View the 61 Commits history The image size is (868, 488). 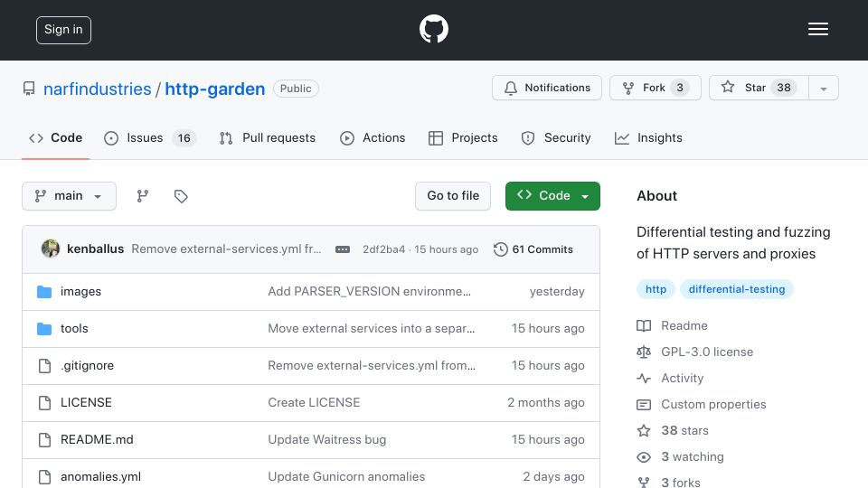pyautogui.click(x=533, y=249)
